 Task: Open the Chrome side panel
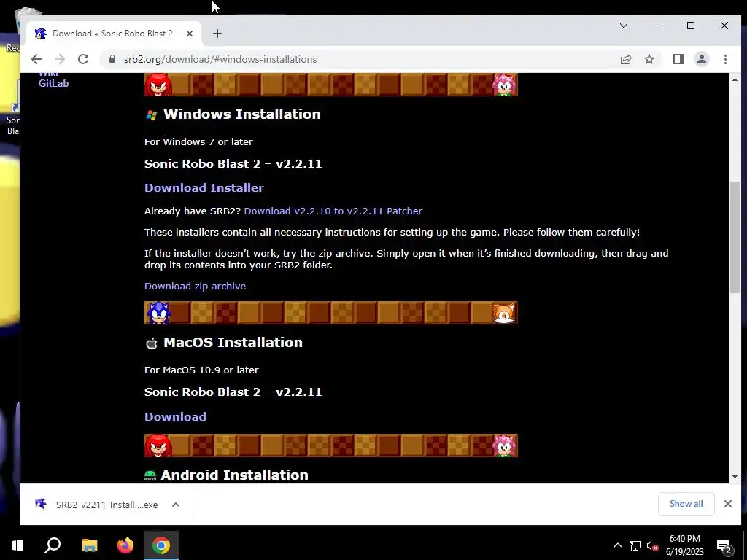[x=678, y=59]
